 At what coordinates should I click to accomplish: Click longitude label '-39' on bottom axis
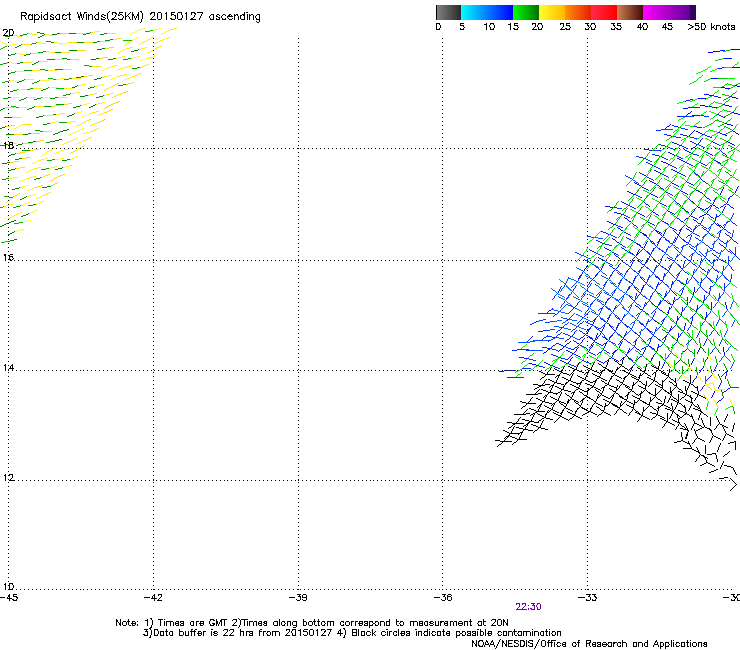coord(298,598)
